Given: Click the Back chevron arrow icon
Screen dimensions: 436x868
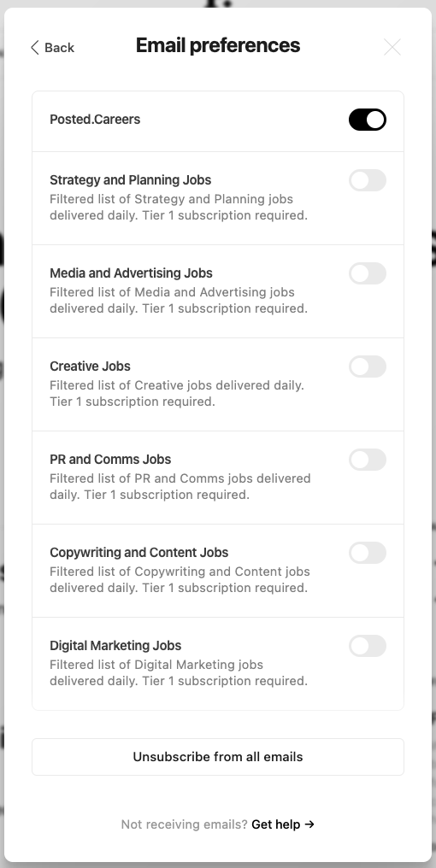Looking at the screenshot, I should tap(35, 48).
